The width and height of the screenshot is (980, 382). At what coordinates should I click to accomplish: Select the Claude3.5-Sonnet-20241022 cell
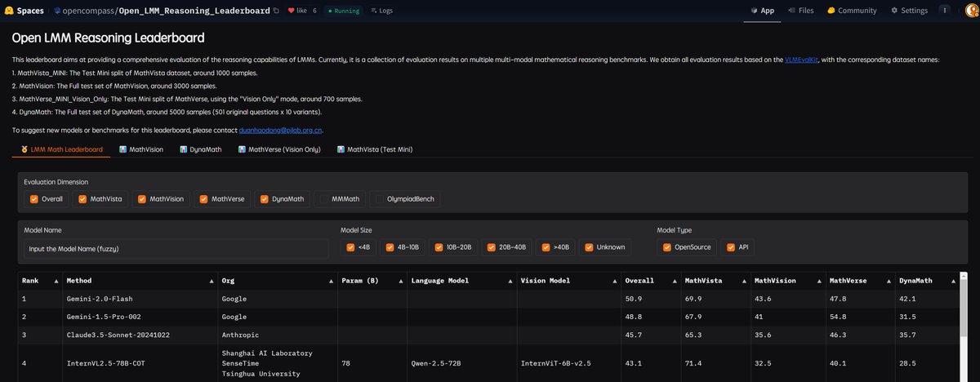pos(140,335)
